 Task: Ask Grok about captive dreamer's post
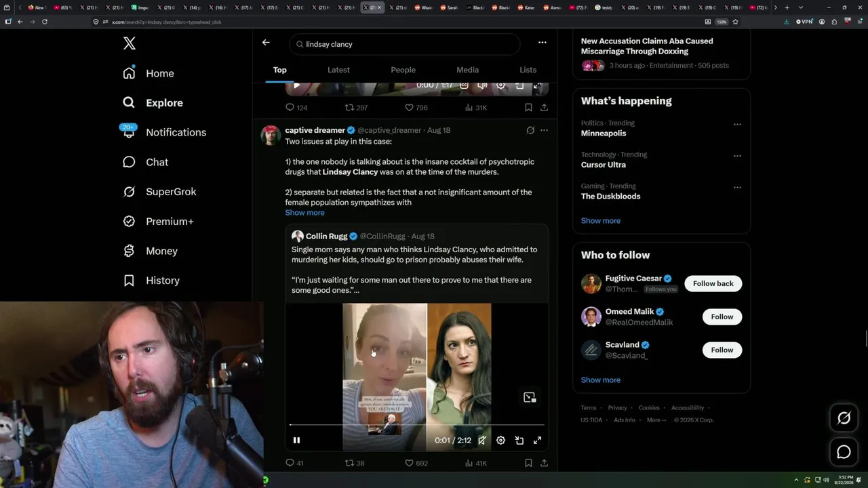(530, 130)
